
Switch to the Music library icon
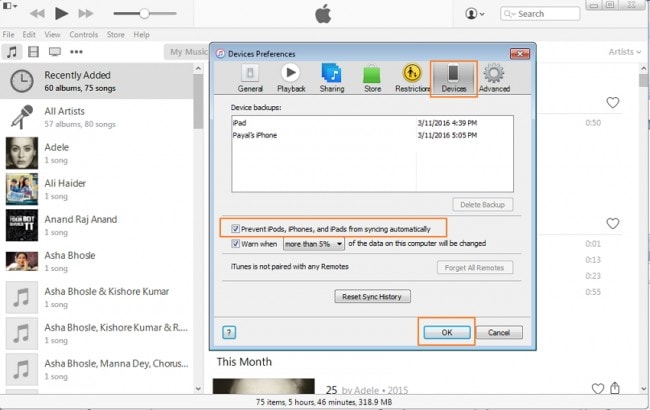pos(12,52)
